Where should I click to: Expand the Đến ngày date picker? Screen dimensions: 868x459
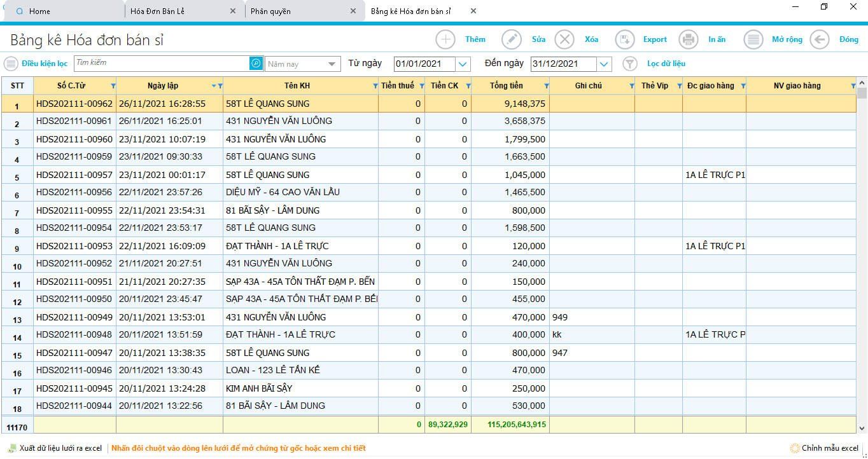click(604, 64)
